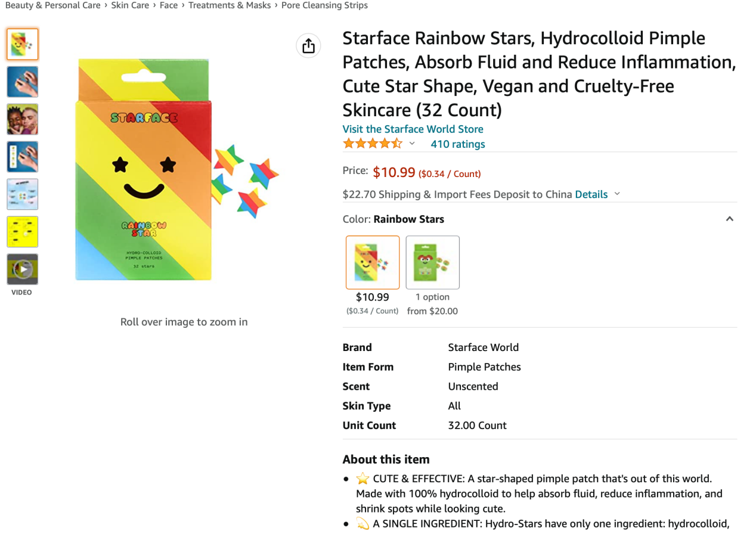Expand the shipping Details chevron

click(617, 194)
